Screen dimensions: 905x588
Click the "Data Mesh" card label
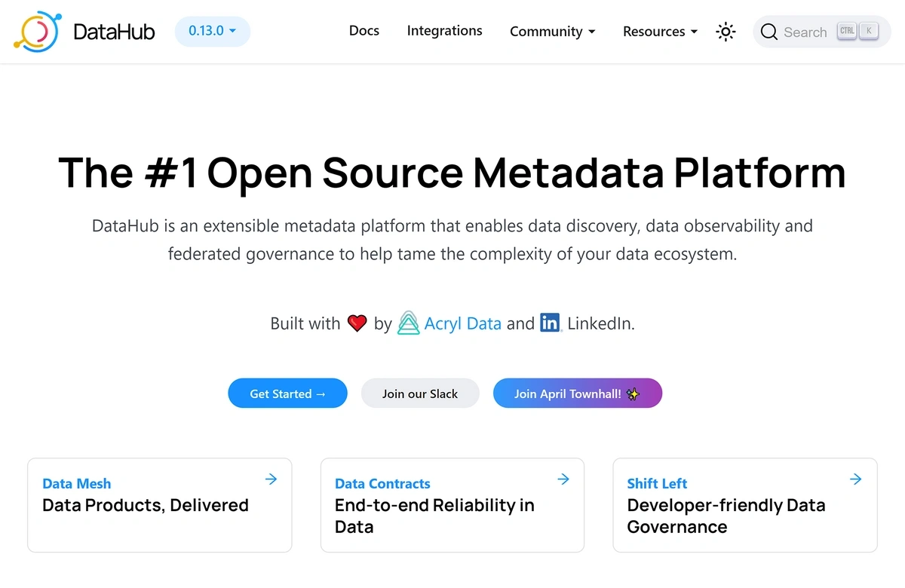tap(77, 484)
